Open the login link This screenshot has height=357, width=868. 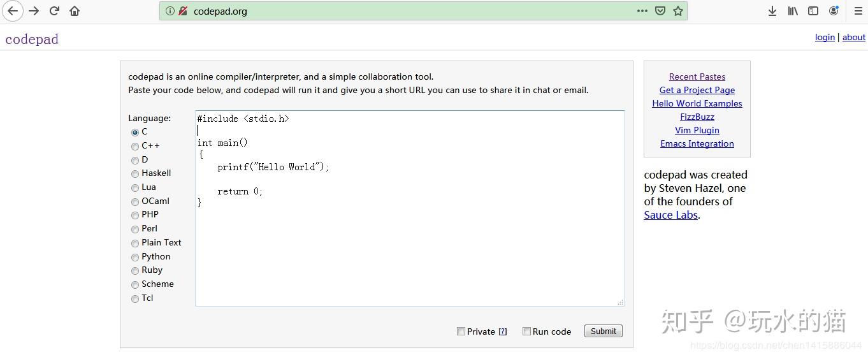coord(825,37)
